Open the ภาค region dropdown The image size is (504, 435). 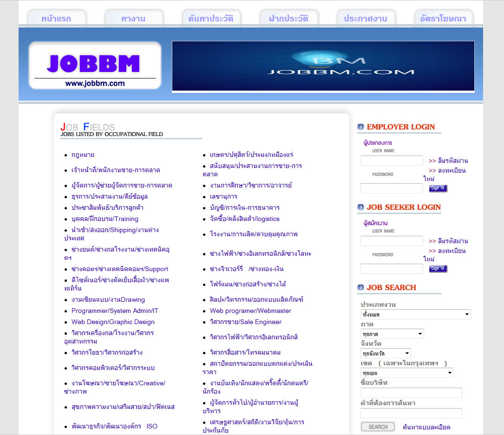(x=392, y=334)
